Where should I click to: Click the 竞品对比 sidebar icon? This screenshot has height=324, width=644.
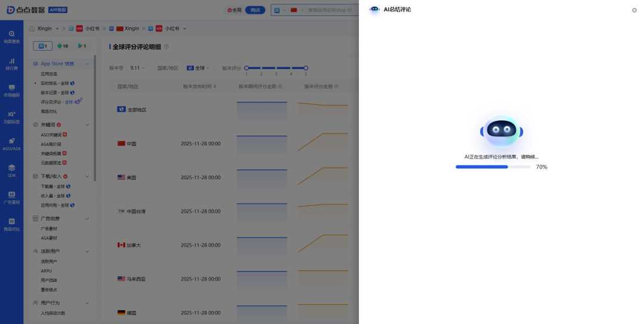pyautogui.click(x=11, y=222)
